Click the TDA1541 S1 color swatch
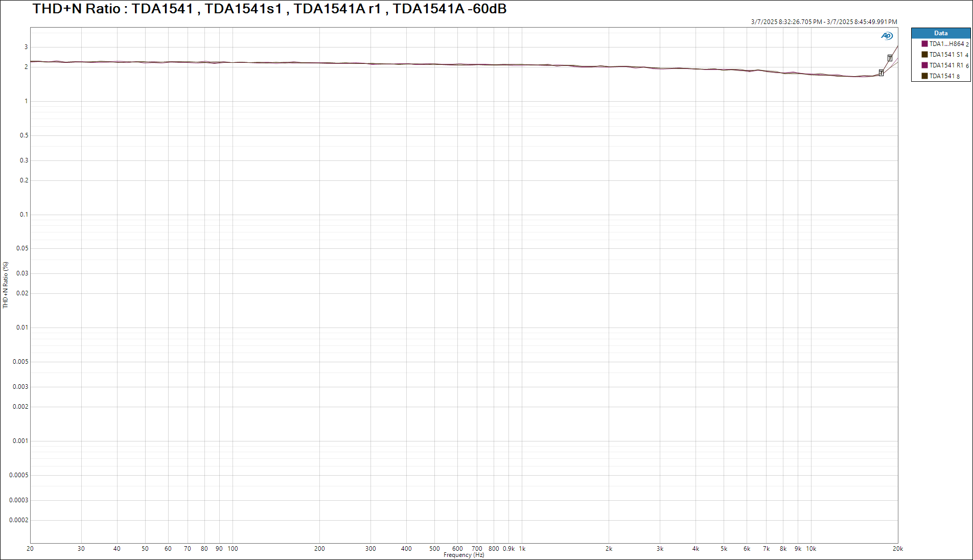This screenshot has width=973, height=560. point(924,55)
